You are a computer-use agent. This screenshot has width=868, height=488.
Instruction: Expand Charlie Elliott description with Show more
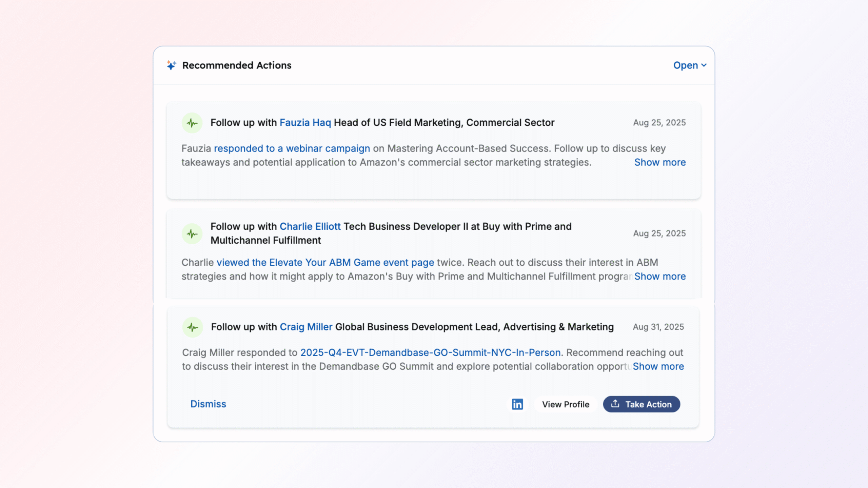pos(660,276)
